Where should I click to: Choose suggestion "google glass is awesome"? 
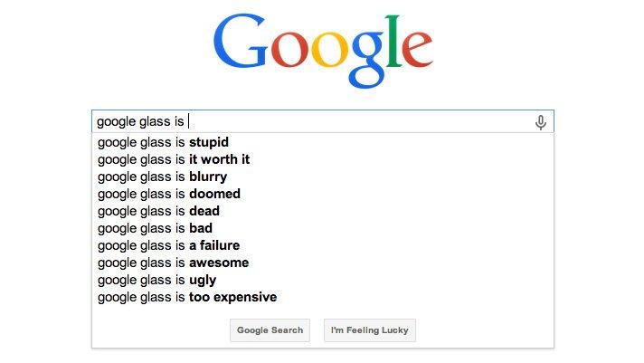[x=323, y=263]
